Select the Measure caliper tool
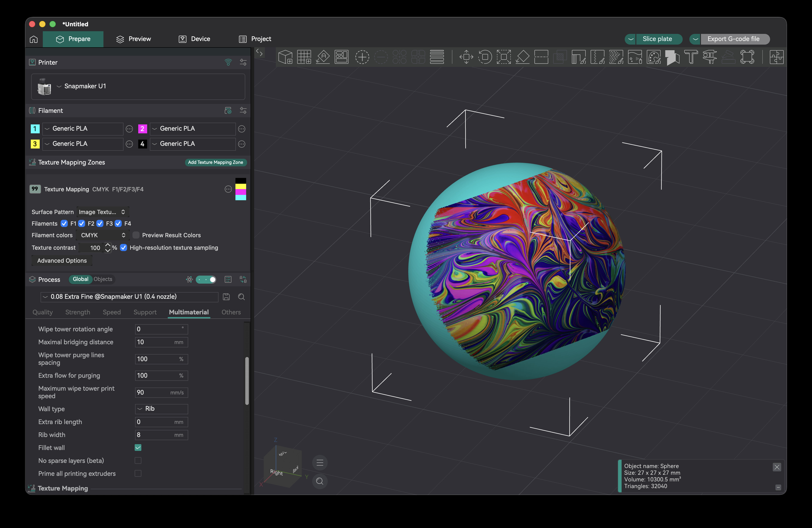812x528 pixels. [x=710, y=57]
